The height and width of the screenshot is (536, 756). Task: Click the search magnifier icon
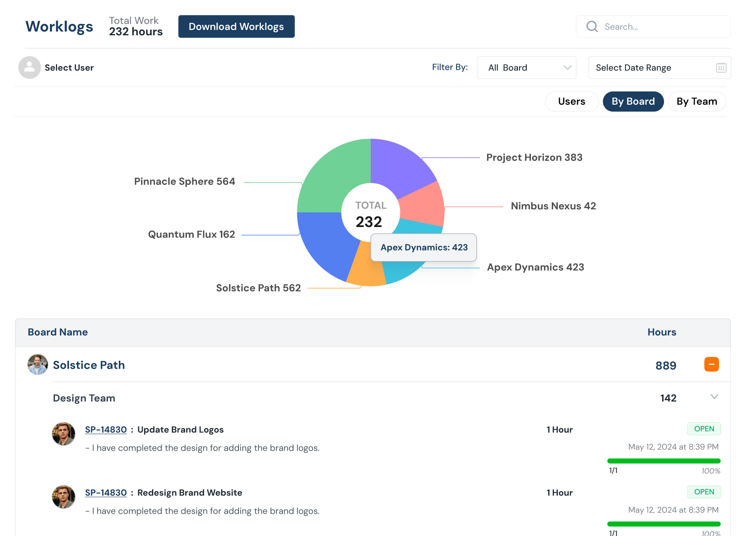(592, 26)
